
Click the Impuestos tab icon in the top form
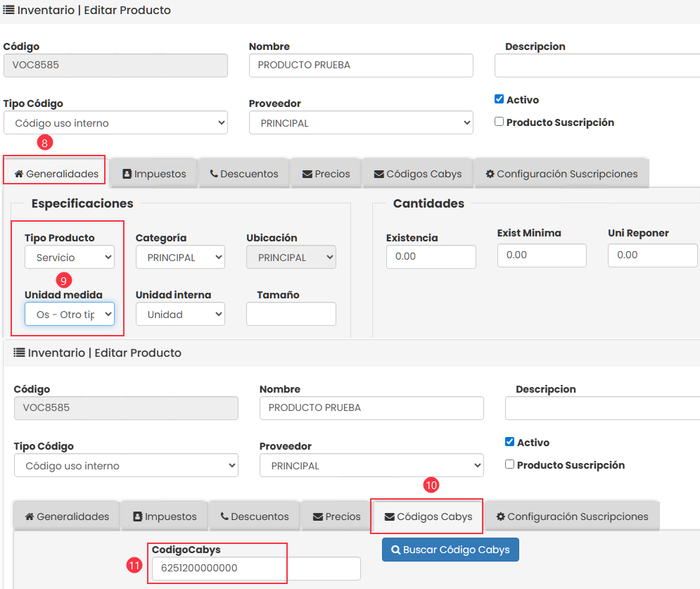tap(127, 174)
